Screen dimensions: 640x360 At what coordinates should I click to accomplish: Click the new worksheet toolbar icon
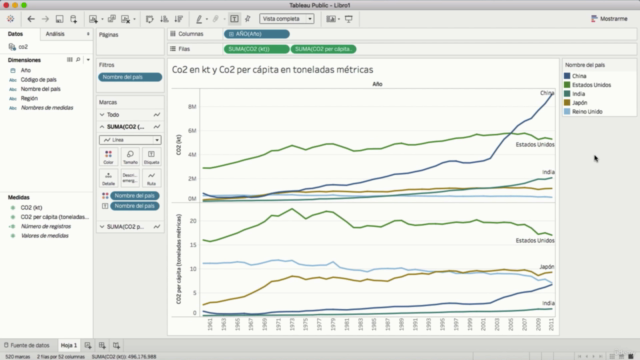pyautogui.click(x=93, y=19)
